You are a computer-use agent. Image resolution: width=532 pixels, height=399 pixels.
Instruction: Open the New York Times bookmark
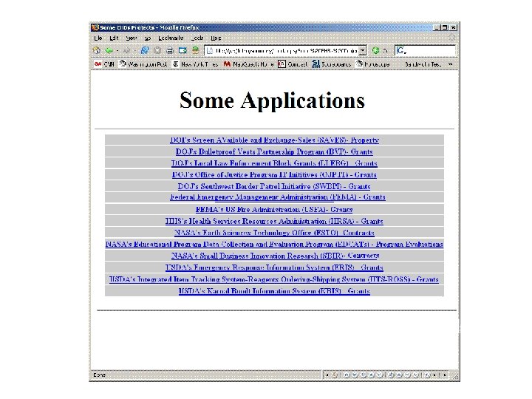(x=195, y=64)
